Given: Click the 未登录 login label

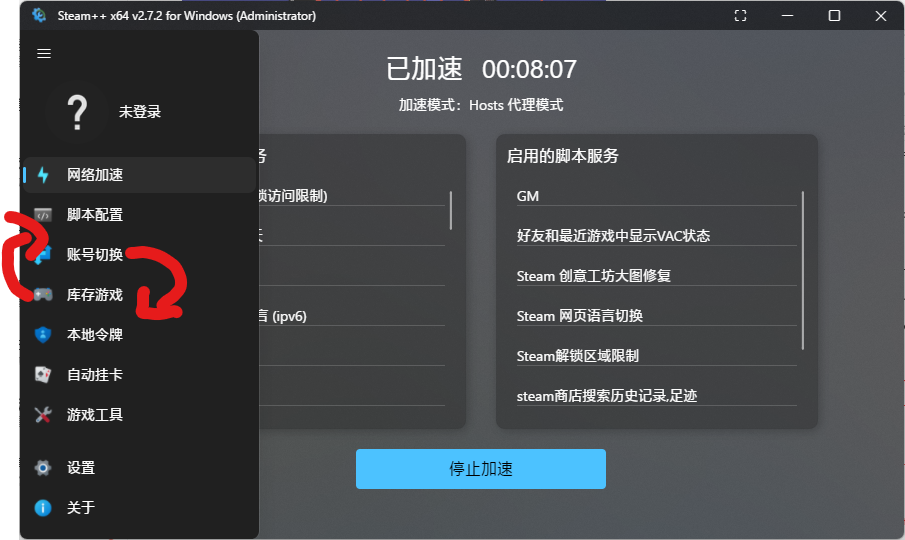Looking at the screenshot, I should 140,112.
